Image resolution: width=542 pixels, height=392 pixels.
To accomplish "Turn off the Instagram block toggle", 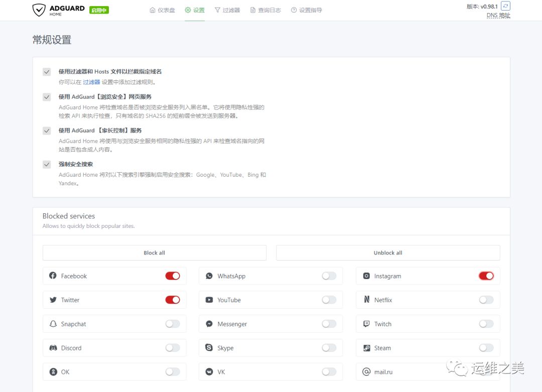I will coord(486,276).
